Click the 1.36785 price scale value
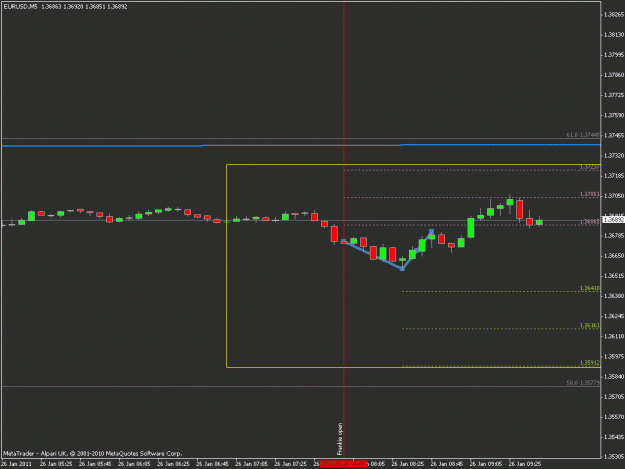 [614, 235]
